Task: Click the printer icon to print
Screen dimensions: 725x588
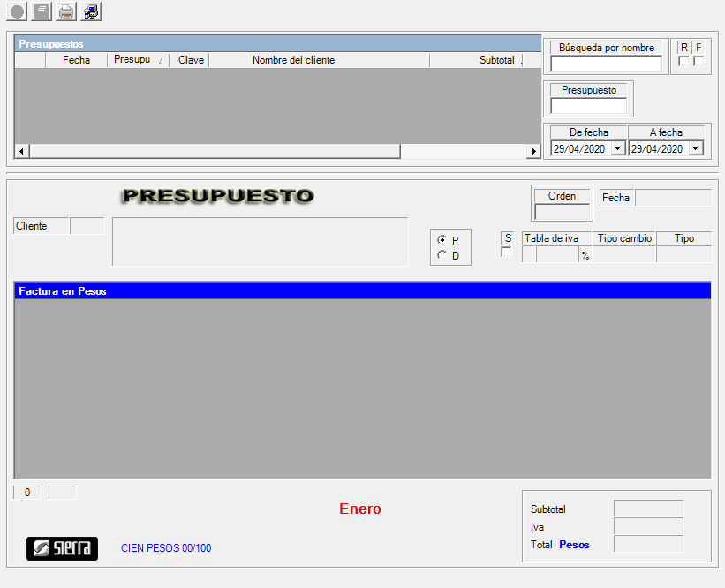Action: (x=66, y=11)
